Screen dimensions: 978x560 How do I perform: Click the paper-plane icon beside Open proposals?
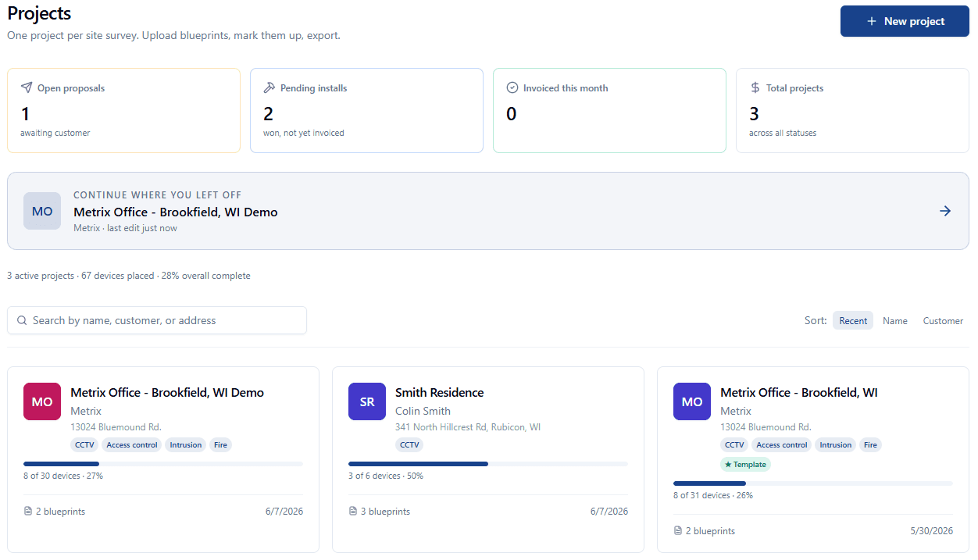click(x=27, y=87)
